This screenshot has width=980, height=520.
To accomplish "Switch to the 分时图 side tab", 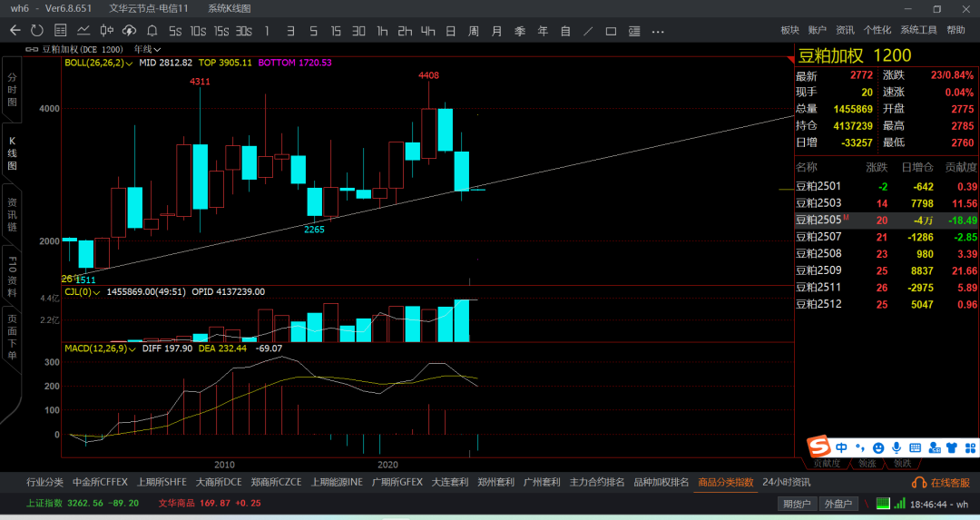I will (x=12, y=89).
